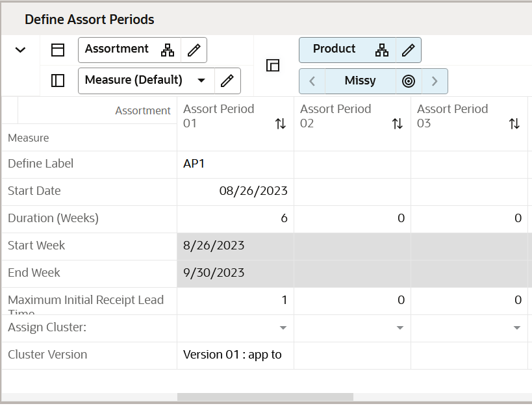Sort the Assort Period 02 column

coord(398,123)
